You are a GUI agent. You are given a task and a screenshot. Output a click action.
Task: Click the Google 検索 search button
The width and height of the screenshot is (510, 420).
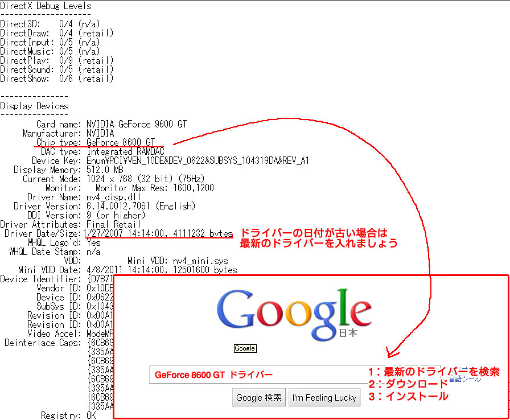(x=259, y=397)
